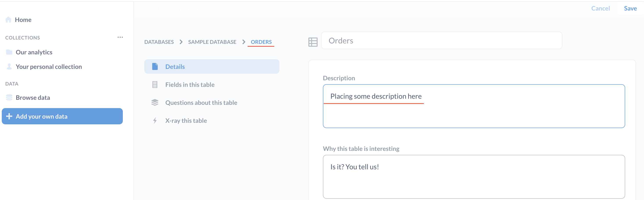Screen dimensions: 644x200
Task: Click the document icon on the Details item
Action: (x=155, y=66)
